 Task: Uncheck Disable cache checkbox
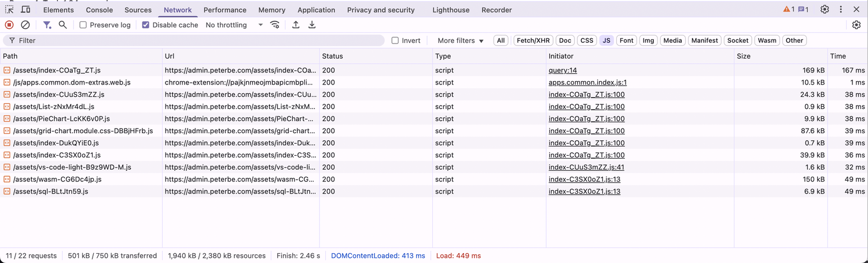[x=146, y=25]
